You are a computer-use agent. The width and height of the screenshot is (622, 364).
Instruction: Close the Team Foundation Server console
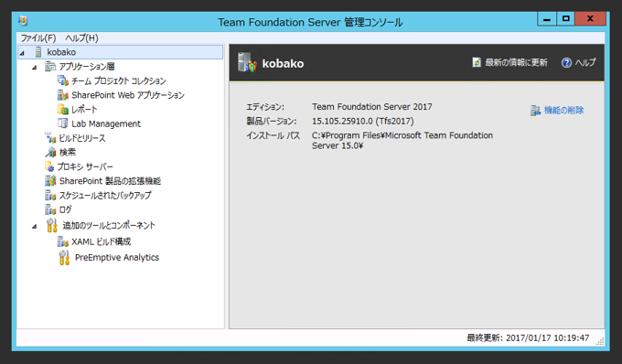click(590, 18)
